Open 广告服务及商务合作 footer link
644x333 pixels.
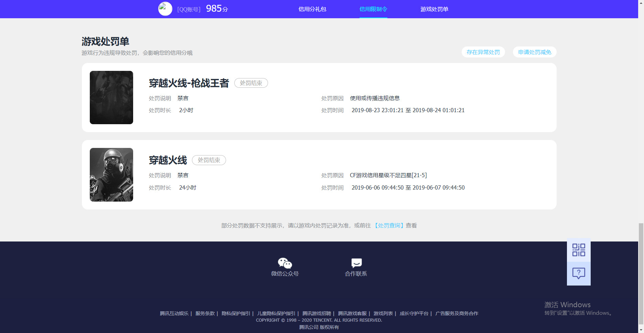coord(457,313)
